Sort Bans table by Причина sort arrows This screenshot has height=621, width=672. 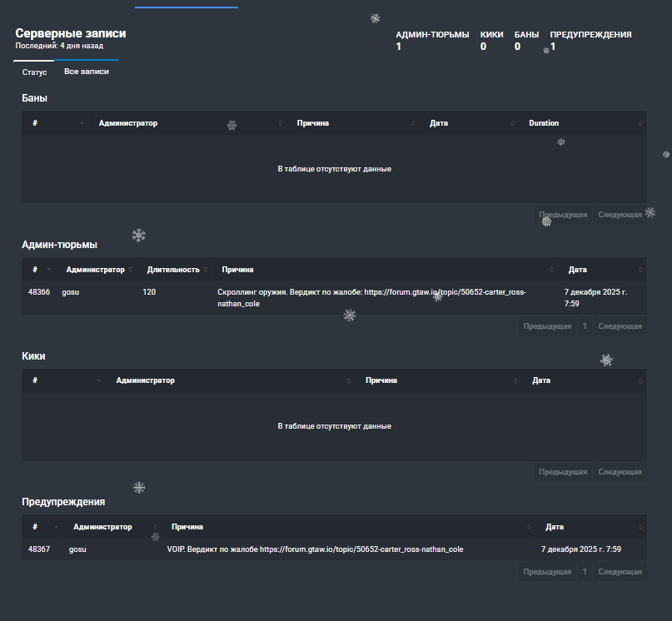[413, 123]
